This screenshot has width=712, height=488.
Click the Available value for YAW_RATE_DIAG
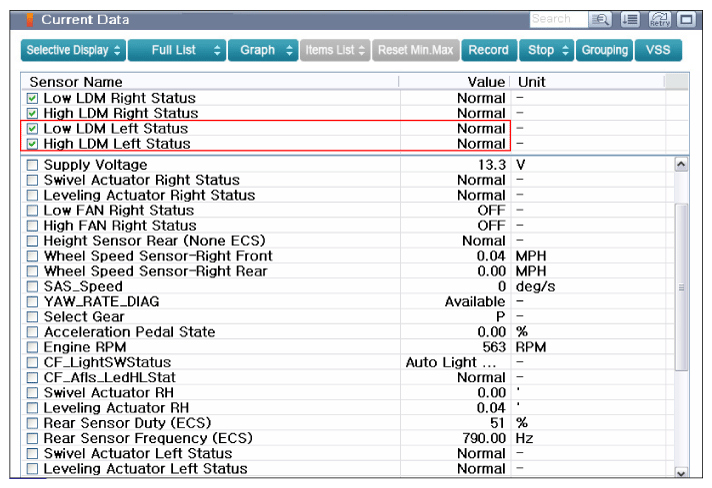pyautogui.click(x=475, y=302)
